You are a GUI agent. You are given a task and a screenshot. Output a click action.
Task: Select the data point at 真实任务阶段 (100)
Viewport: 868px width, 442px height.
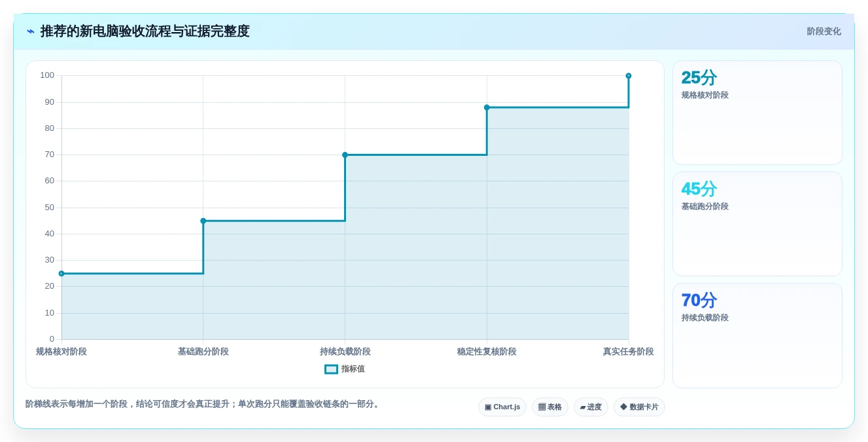tap(629, 76)
